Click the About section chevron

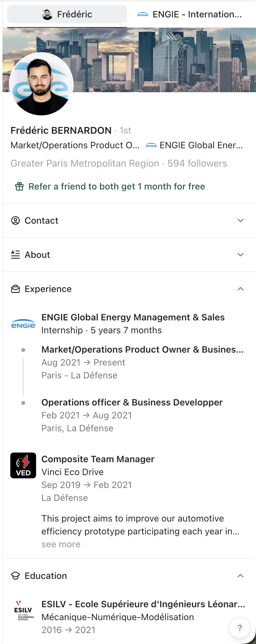pyautogui.click(x=241, y=255)
